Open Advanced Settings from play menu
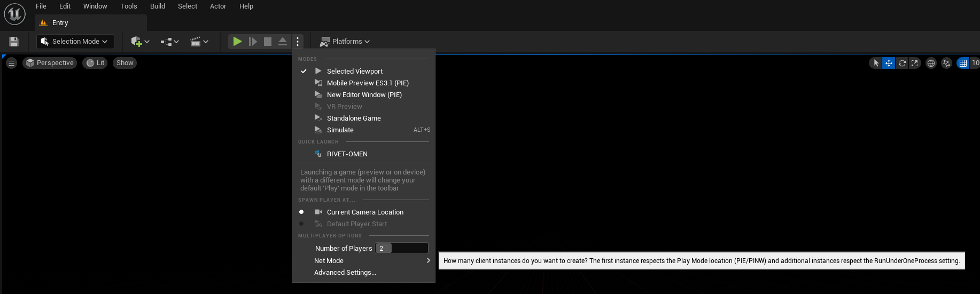This screenshot has width=980, height=294. (x=345, y=273)
